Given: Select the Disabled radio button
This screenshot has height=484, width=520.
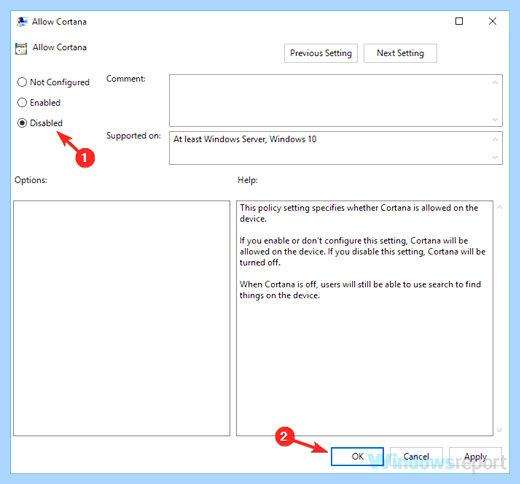Looking at the screenshot, I should pos(22,123).
